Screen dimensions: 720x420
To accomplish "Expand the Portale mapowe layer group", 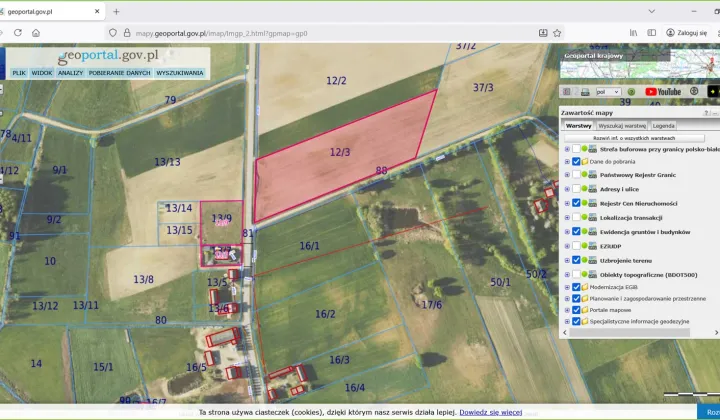I will click(566, 310).
